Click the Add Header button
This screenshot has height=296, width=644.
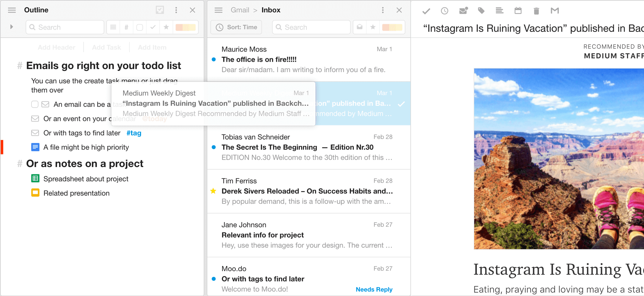pyautogui.click(x=56, y=47)
